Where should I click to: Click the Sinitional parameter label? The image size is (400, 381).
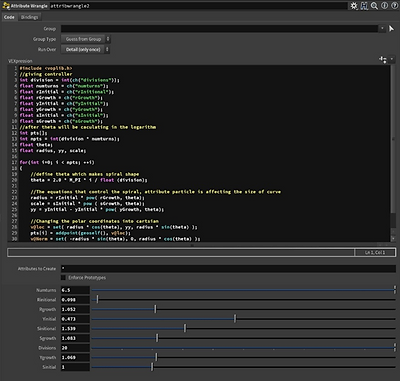click(x=46, y=329)
